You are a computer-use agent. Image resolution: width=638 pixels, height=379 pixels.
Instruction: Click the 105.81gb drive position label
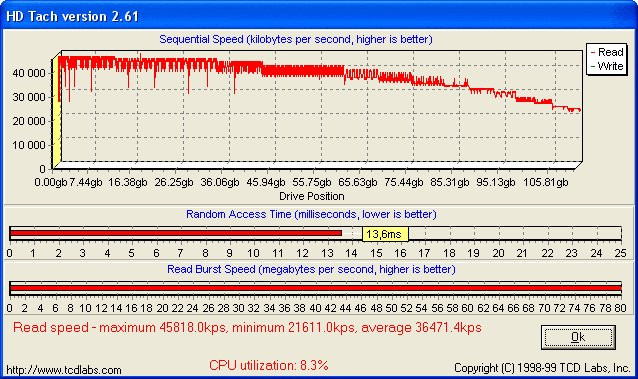[x=546, y=182]
